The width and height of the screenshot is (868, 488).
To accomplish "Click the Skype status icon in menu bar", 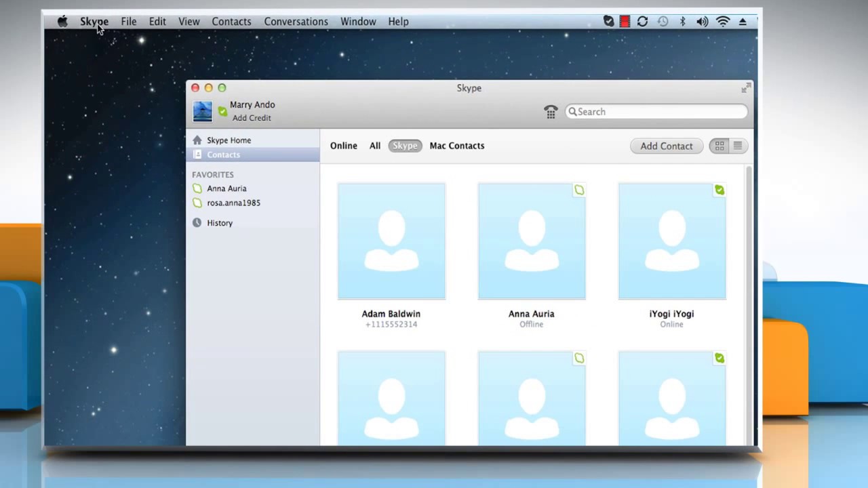I will (609, 22).
